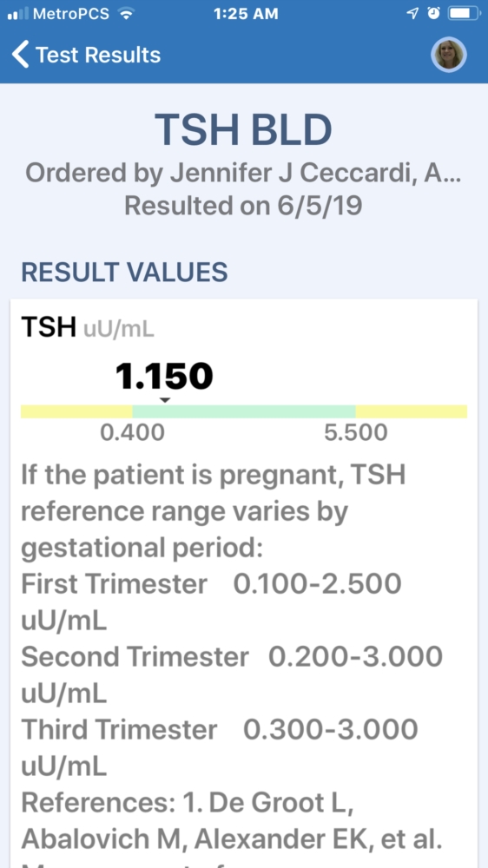Screen dimensions: 488x868
Task: Tap the alarm clock status icon
Action: tap(433, 14)
